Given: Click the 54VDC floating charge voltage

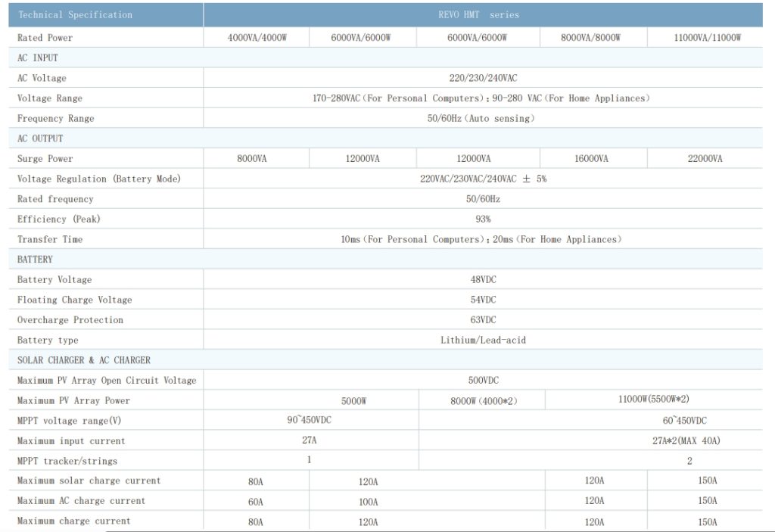Looking at the screenshot, I should tap(483, 300).
